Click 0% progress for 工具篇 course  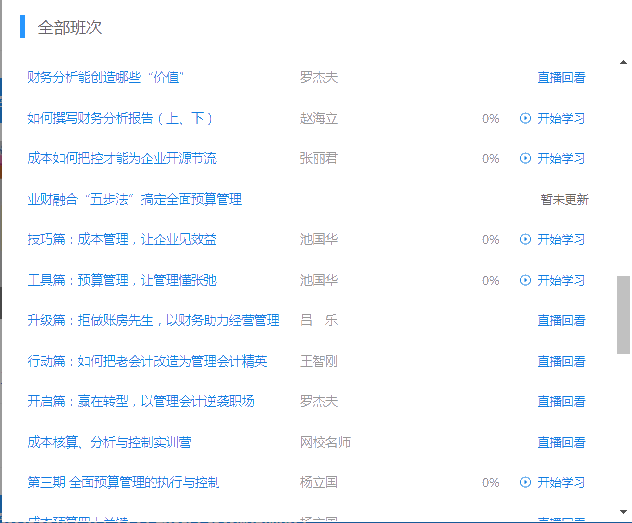tap(491, 280)
